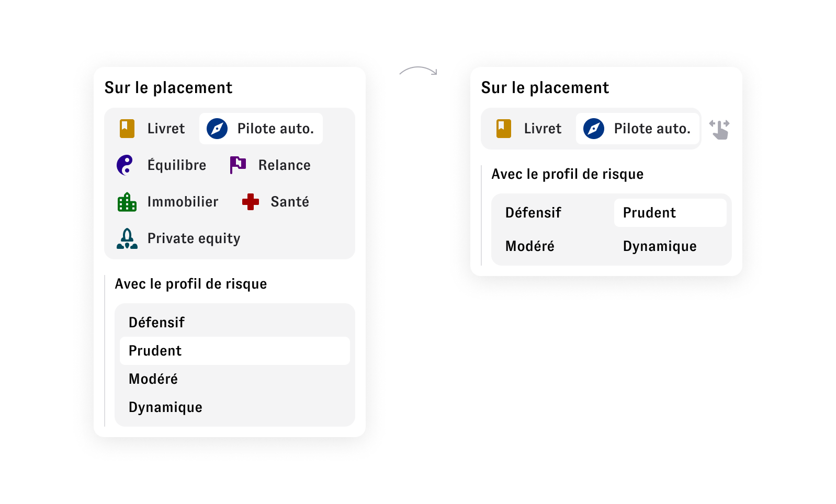836x504 pixels.
Task: Click the Livret book icon in right card
Action: click(x=504, y=129)
